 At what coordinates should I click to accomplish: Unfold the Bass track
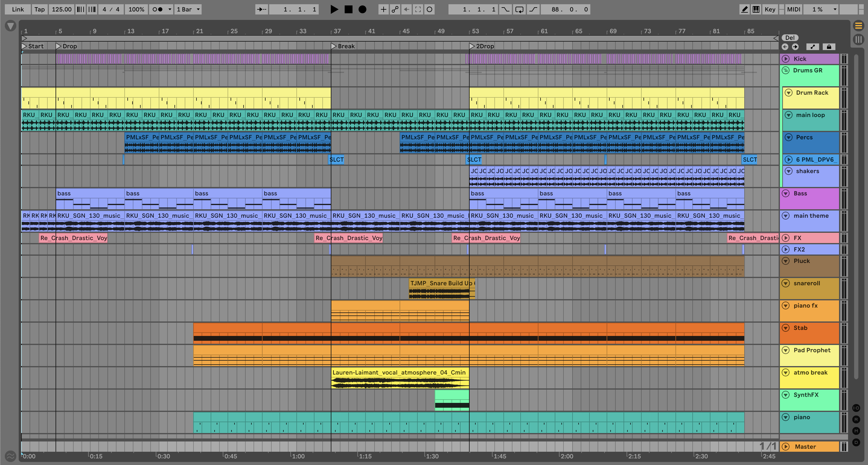click(785, 193)
